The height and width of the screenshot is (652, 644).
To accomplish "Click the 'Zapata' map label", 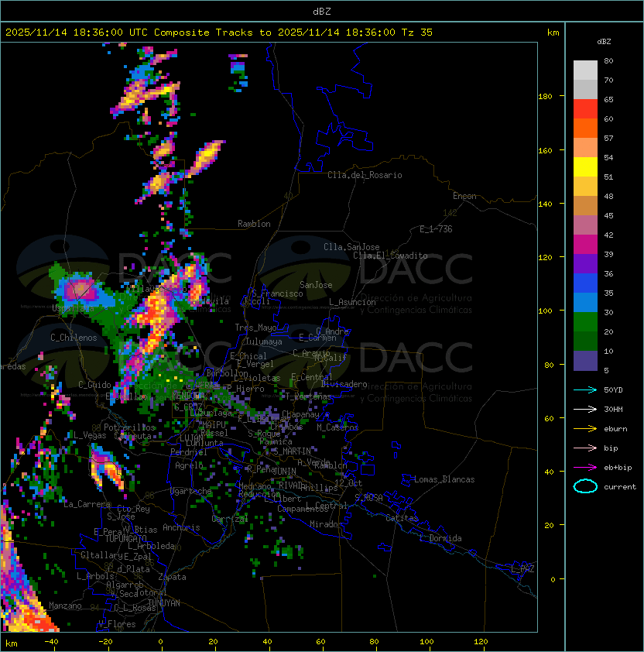I will pos(172,577).
